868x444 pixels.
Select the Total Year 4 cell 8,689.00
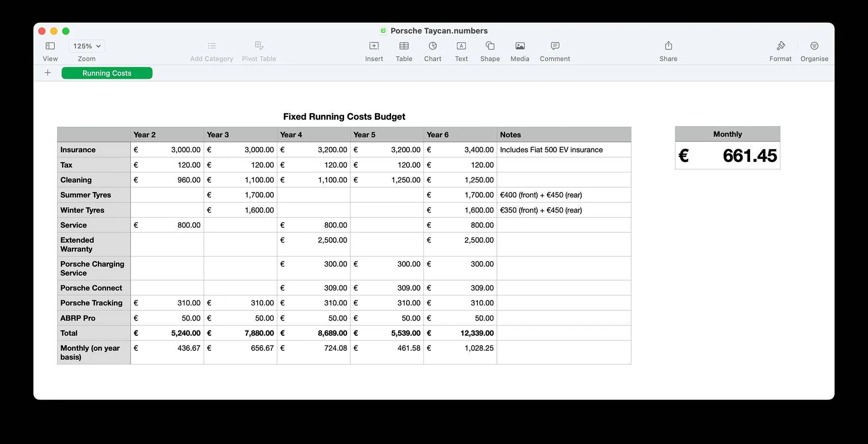(314, 333)
